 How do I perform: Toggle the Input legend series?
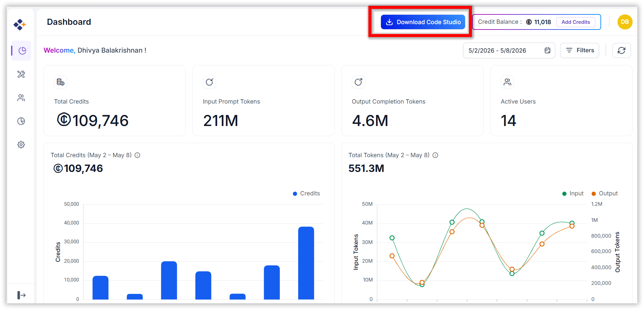573,193
